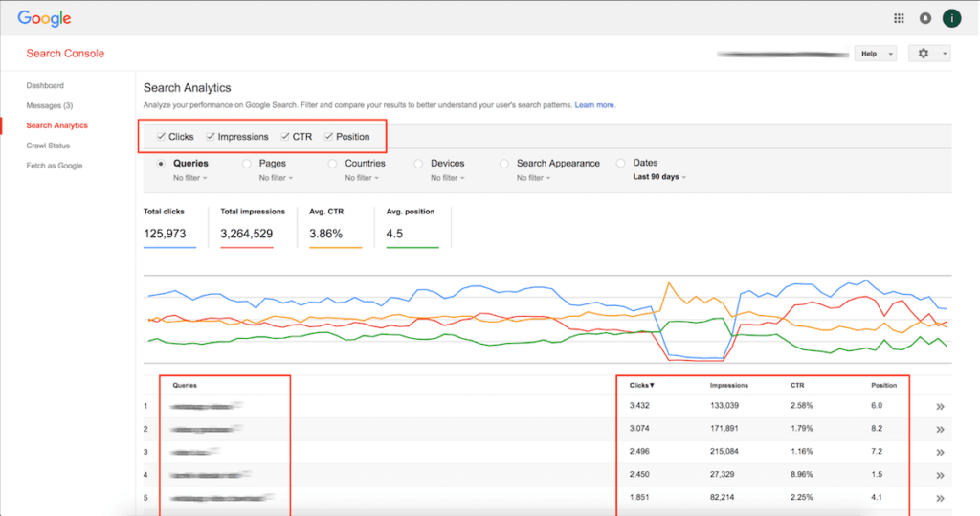Click the settings gear icon
The height and width of the screenshot is (516, 980).
tap(924, 54)
